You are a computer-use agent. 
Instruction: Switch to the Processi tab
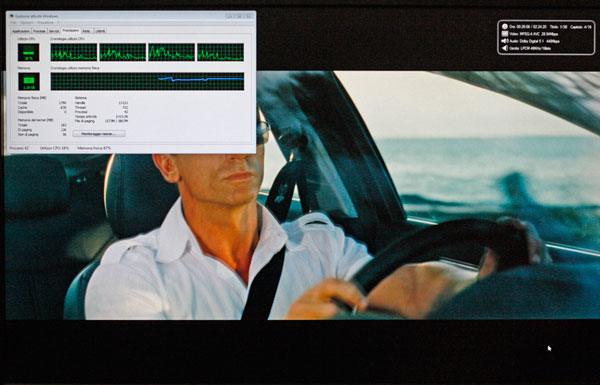pyautogui.click(x=39, y=31)
